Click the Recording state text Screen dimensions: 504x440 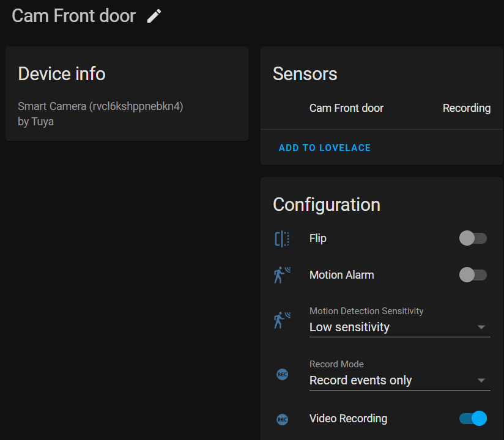pyautogui.click(x=467, y=108)
